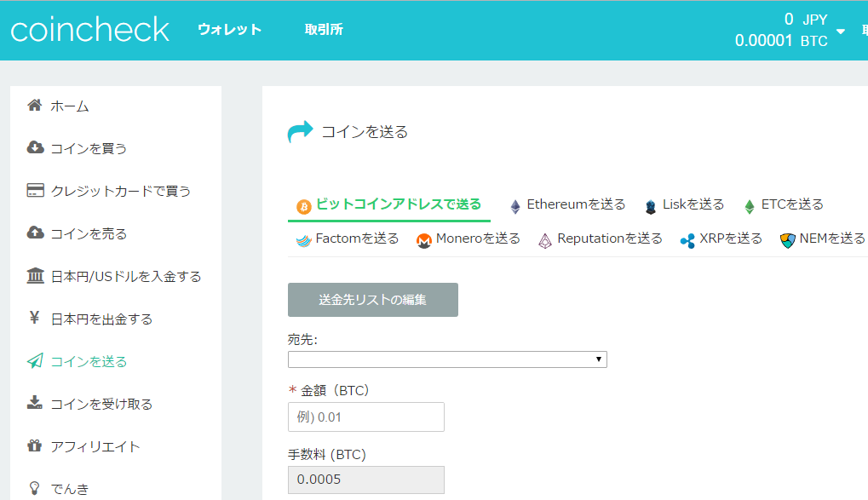Open the 取引所 link in header

tap(324, 29)
